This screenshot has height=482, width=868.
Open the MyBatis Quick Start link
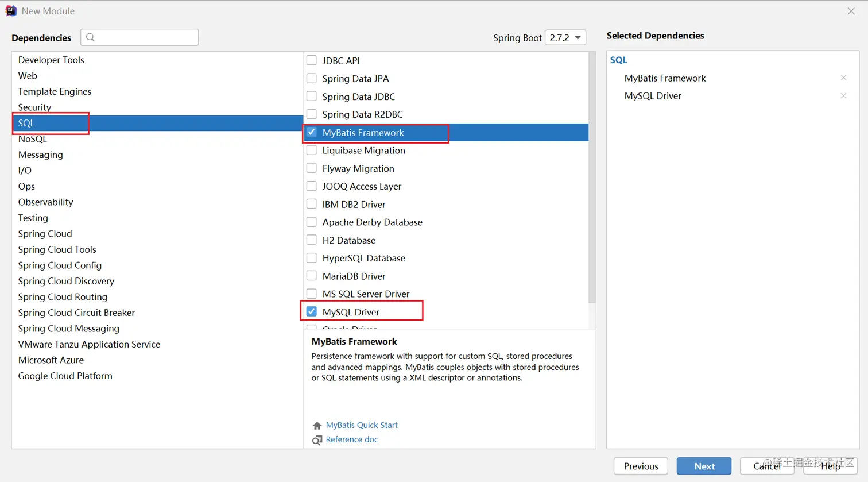coord(362,425)
